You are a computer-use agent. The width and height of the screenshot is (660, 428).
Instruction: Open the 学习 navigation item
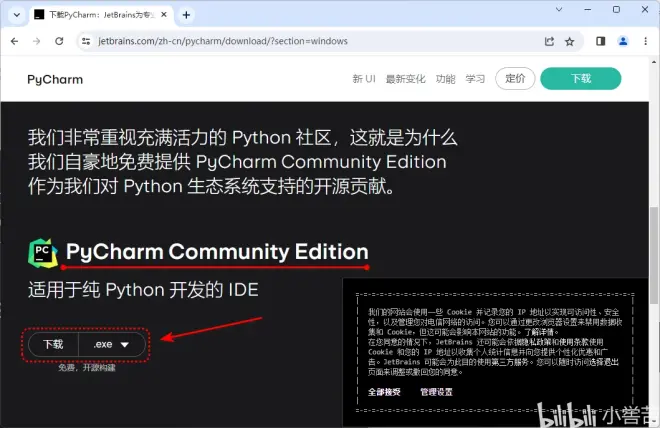[475, 79]
